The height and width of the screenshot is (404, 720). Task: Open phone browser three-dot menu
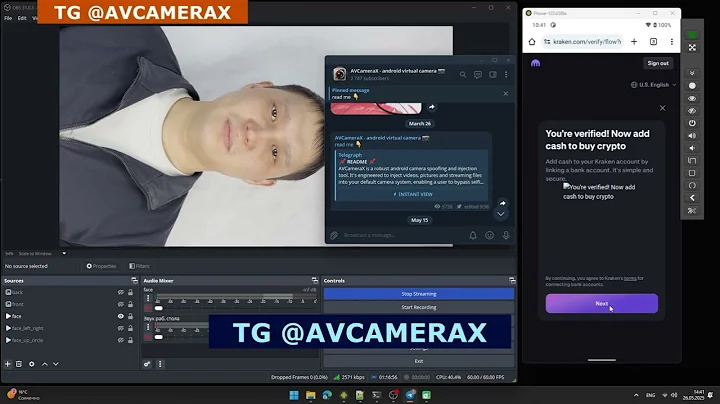pyautogui.click(x=672, y=42)
